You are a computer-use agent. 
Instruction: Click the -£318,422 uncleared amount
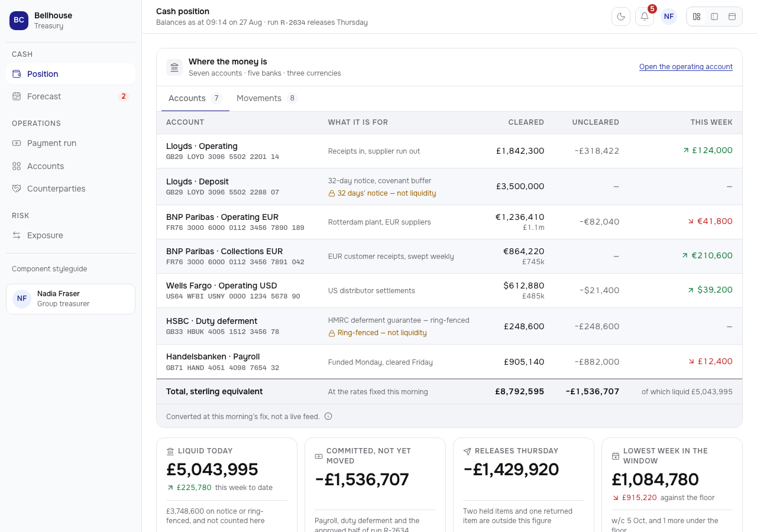point(597,151)
